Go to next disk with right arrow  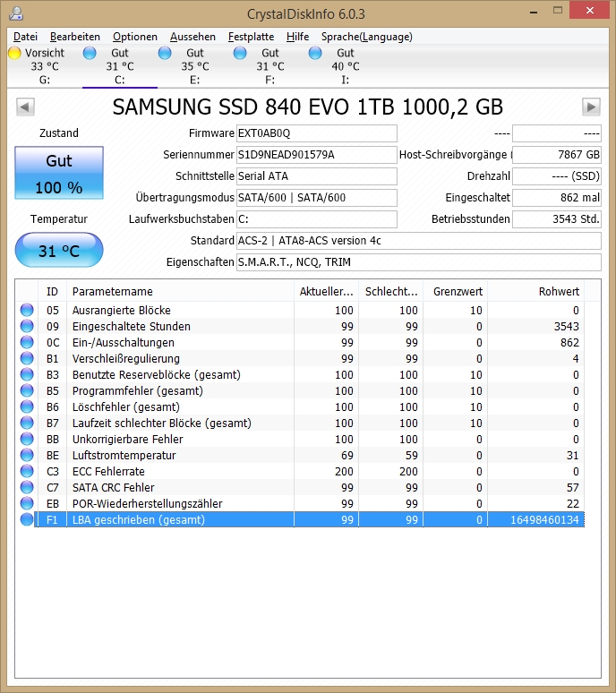(591, 107)
